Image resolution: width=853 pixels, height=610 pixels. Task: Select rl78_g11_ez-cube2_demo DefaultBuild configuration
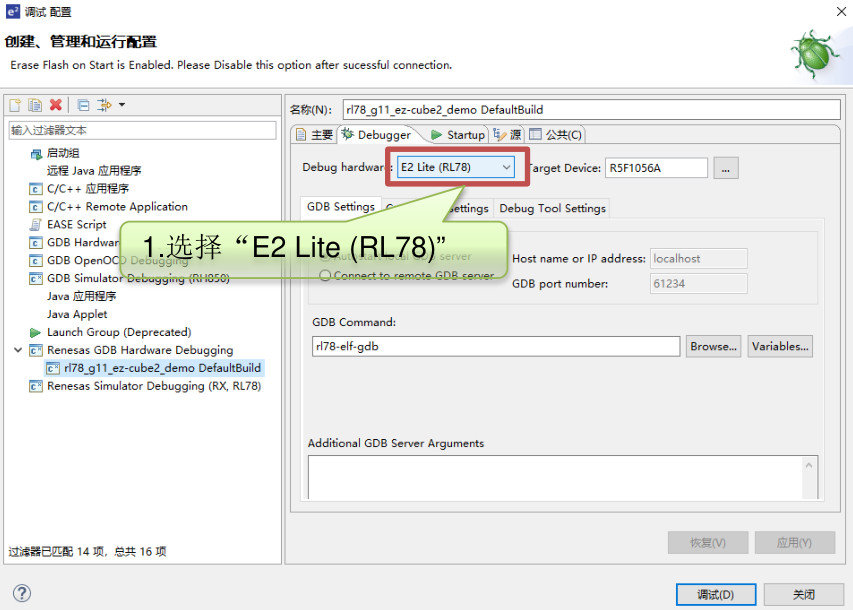[x=162, y=368]
